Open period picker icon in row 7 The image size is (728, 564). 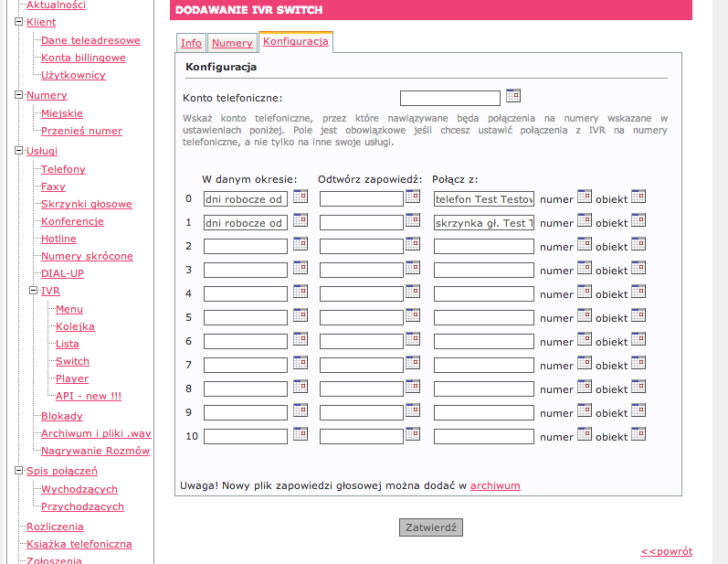coord(301,362)
